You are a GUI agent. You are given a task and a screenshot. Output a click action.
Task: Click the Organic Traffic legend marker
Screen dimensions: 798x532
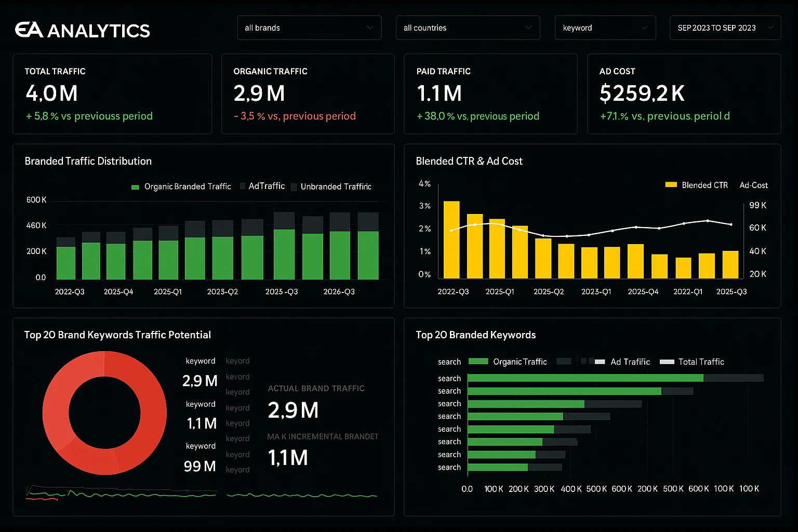tap(477, 361)
